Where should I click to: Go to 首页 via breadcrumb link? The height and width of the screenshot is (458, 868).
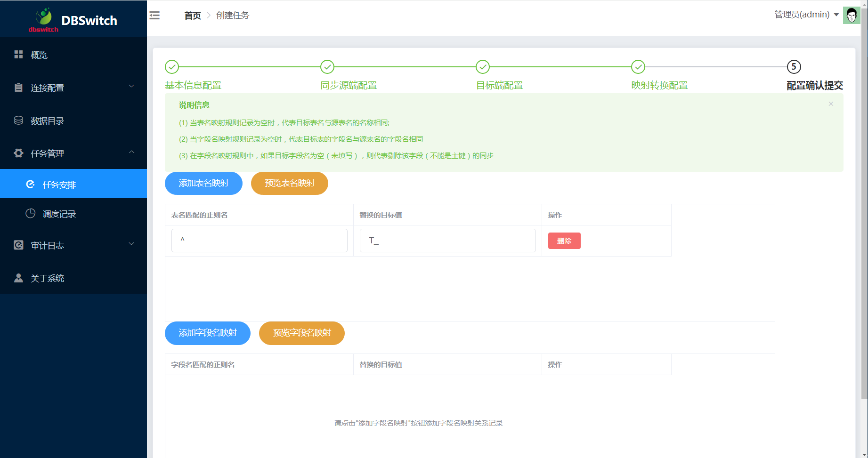click(x=192, y=16)
